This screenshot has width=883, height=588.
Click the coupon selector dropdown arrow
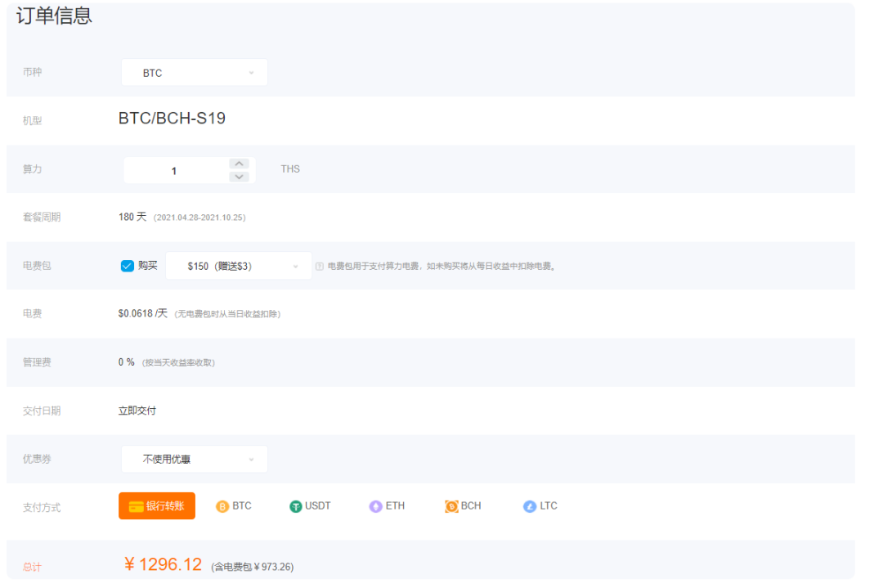pyautogui.click(x=251, y=459)
